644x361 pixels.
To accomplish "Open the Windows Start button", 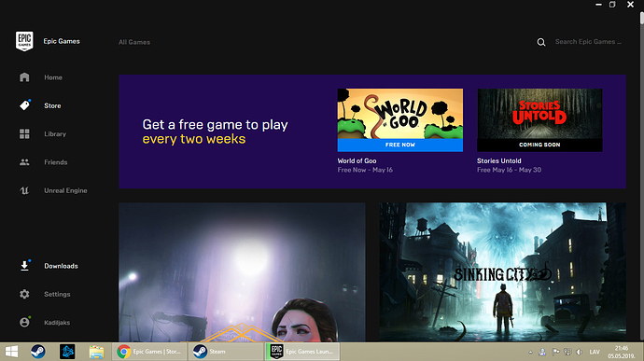I will (x=11, y=352).
